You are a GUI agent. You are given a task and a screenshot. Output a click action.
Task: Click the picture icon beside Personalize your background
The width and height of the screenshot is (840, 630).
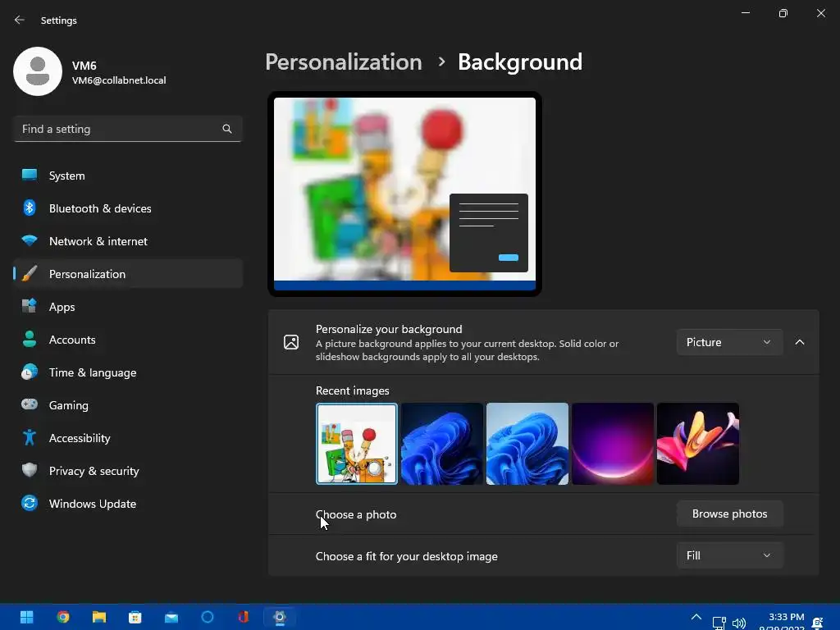coord(291,342)
